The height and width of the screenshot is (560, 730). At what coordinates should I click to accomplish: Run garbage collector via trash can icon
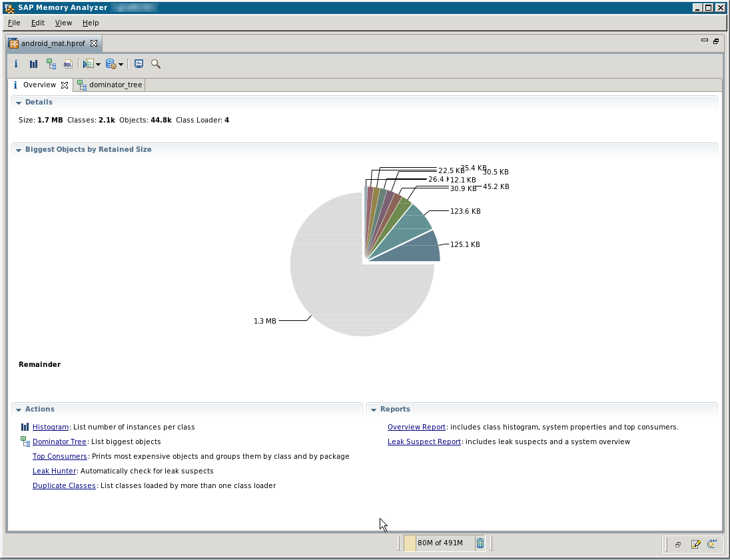[x=480, y=543]
